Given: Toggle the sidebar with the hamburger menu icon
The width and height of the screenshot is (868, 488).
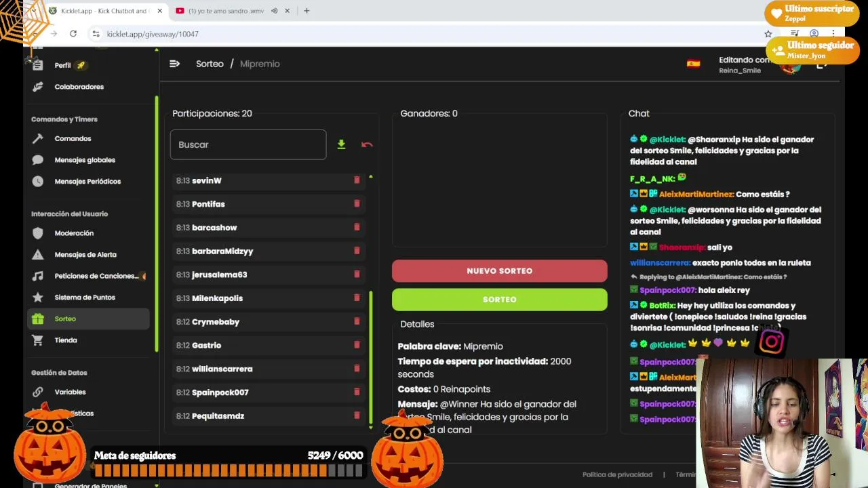Looking at the screenshot, I should pos(174,64).
